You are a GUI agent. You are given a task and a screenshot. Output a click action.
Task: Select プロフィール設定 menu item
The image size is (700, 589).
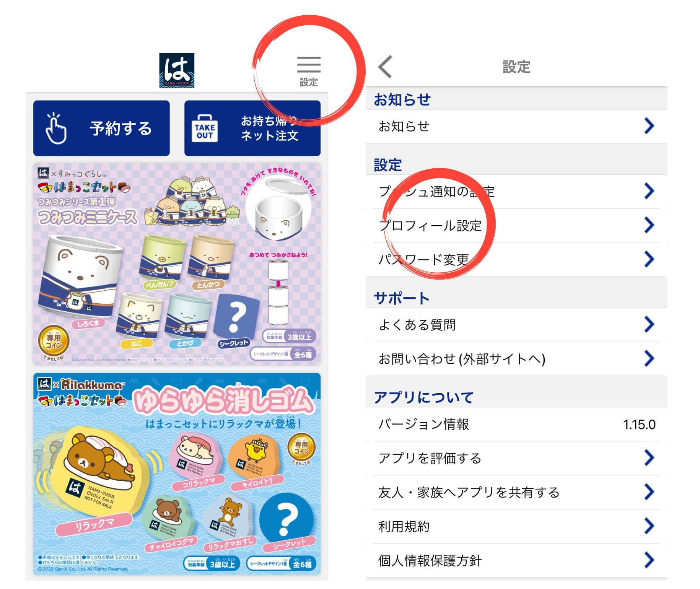(516, 226)
